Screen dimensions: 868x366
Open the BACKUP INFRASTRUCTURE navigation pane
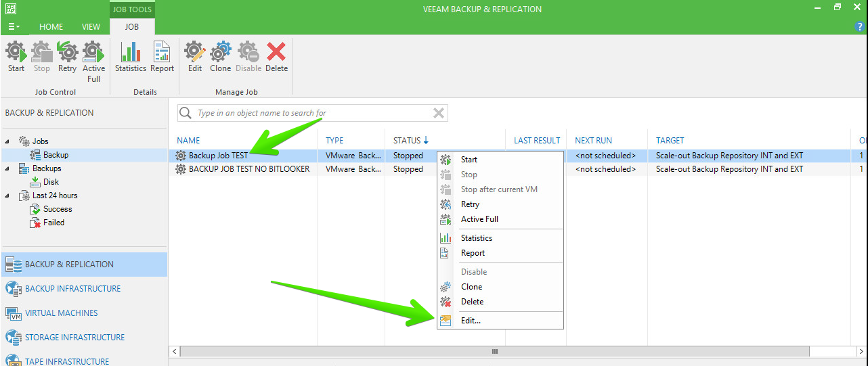(84, 289)
